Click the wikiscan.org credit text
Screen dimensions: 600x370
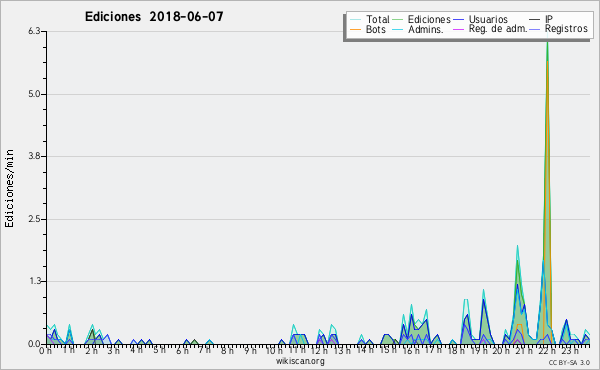click(x=300, y=361)
